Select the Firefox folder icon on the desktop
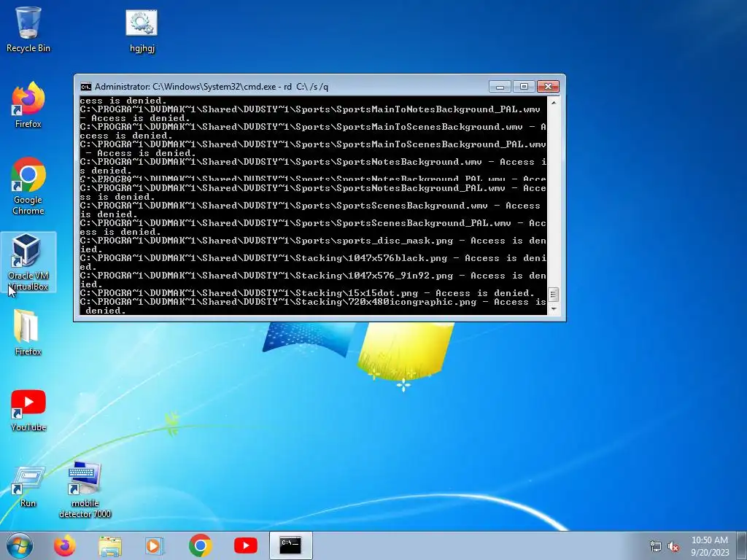The image size is (747, 560). pos(28,332)
